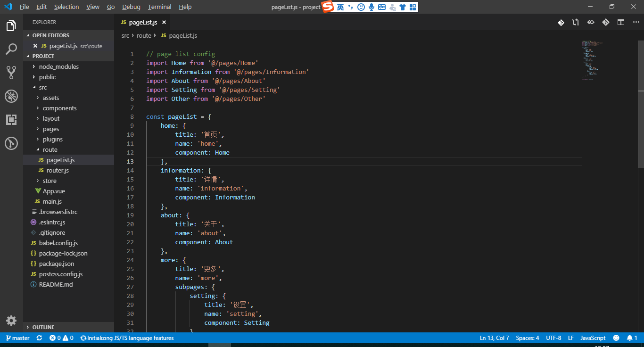644x347 pixels.
Task: Click the feedback smiley in the status bar
Action: [616, 338]
